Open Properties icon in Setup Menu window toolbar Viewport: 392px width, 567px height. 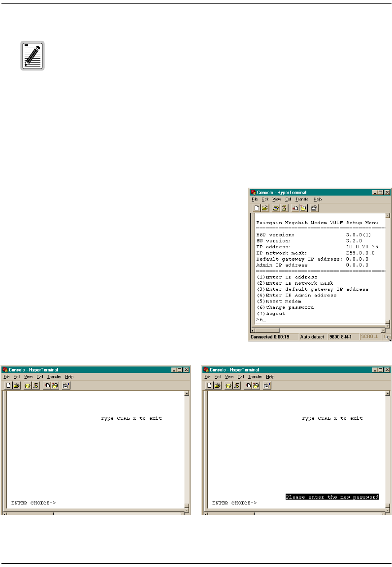pyautogui.click(x=314, y=208)
